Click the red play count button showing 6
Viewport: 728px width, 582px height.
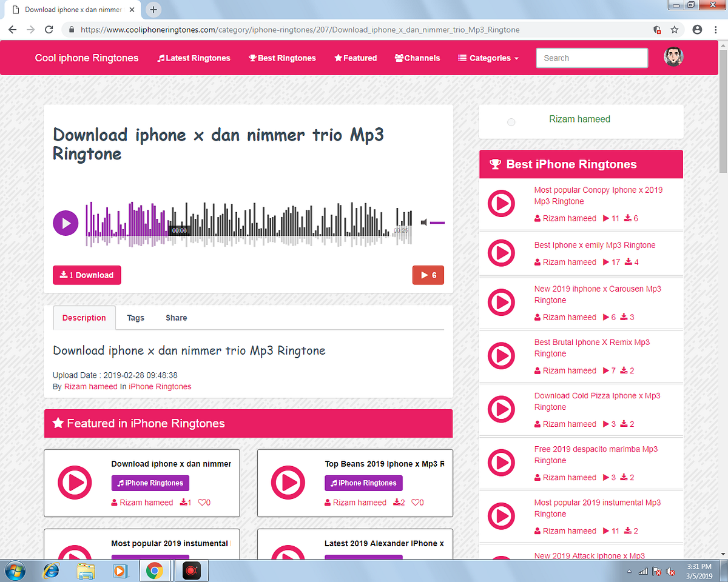(x=428, y=275)
